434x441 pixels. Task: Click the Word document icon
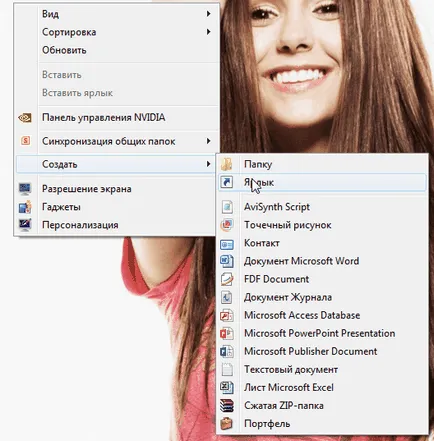[x=227, y=261]
